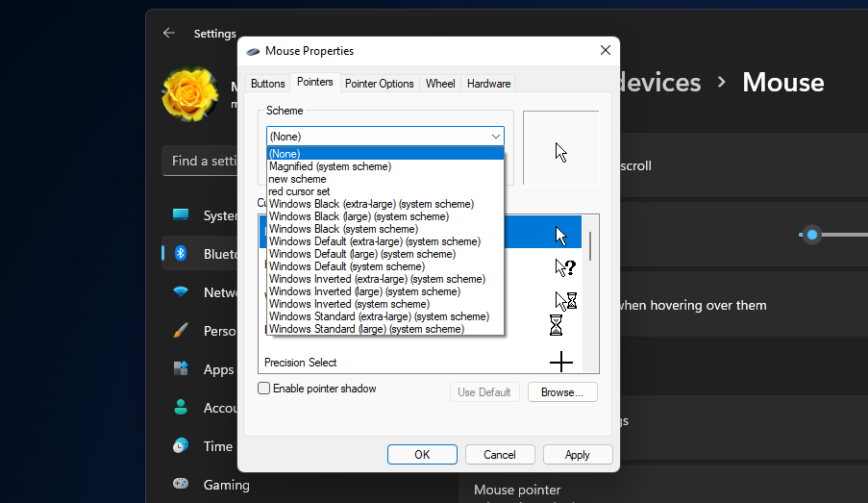
Task: Click the Accounts person icon
Action: pyautogui.click(x=181, y=408)
